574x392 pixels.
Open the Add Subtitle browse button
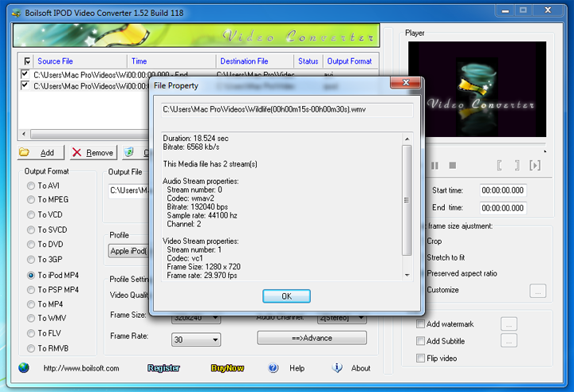click(509, 341)
